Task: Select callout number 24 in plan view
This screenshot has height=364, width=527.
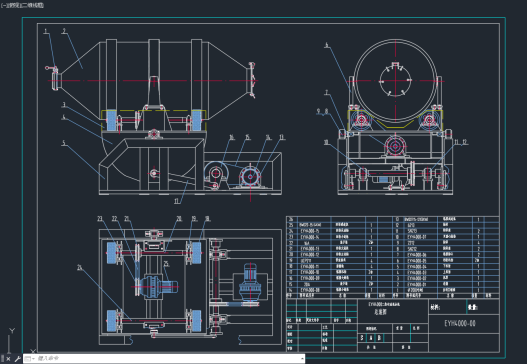Action: pos(80,268)
